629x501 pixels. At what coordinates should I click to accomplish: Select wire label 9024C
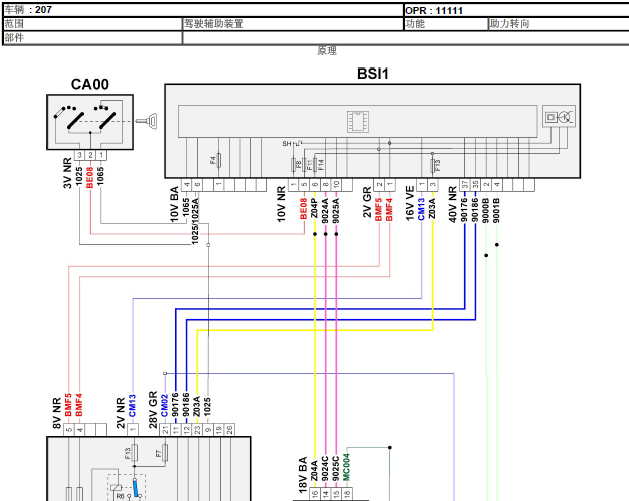pyautogui.click(x=325, y=469)
